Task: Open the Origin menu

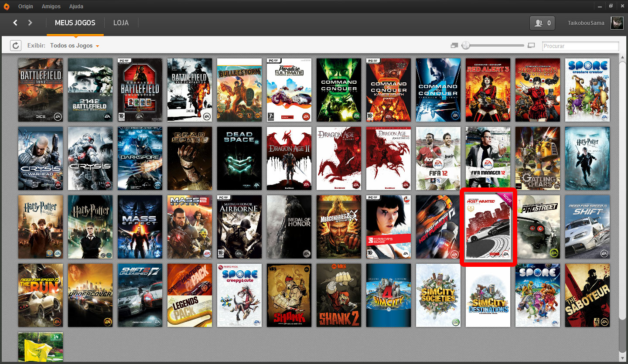Action: pyautogui.click(x=26, y=7)
